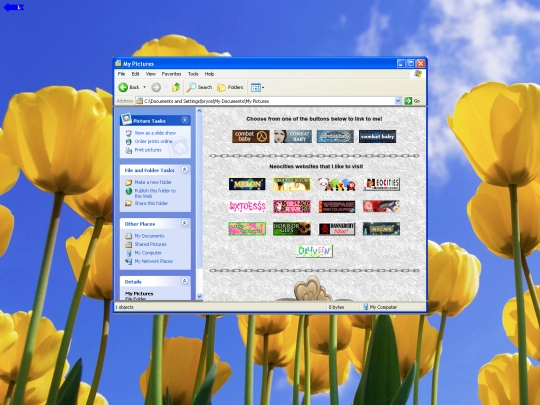
Task: Click the dark teal gold-lettered banner
Action: pyautogui.click(x=382, y=229)
